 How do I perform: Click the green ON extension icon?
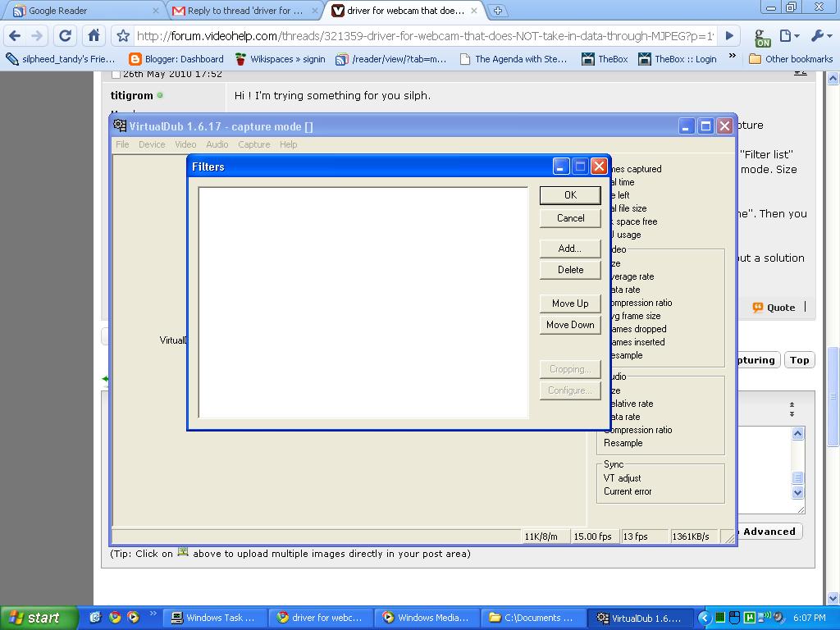[762, 38]
